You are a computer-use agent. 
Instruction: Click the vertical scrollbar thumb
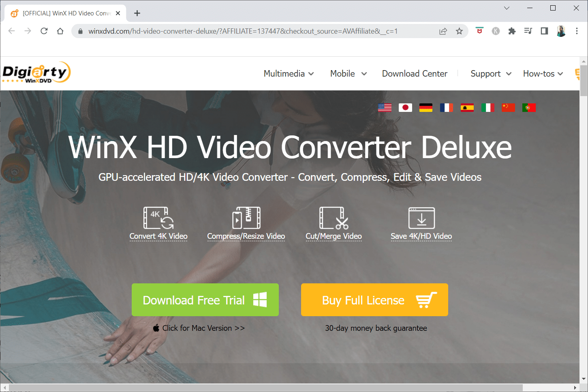[x=584, y=81]
